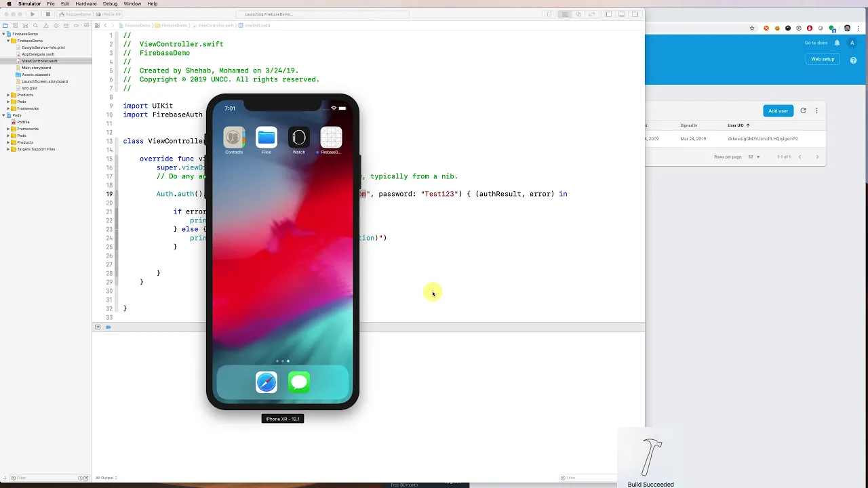Open the Window menu
This screenshot has height=488, width=868.
tap(132, 3)
